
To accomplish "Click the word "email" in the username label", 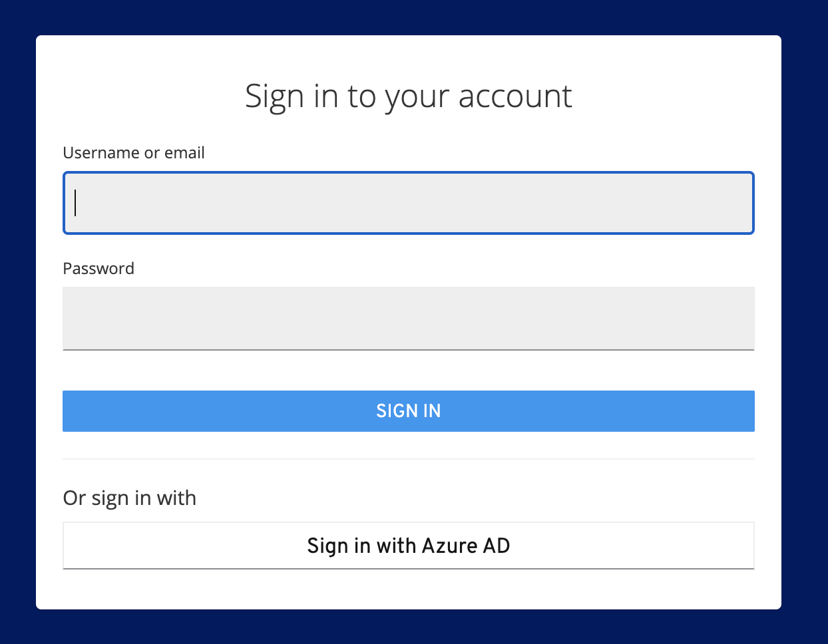I will coord(184,153).
